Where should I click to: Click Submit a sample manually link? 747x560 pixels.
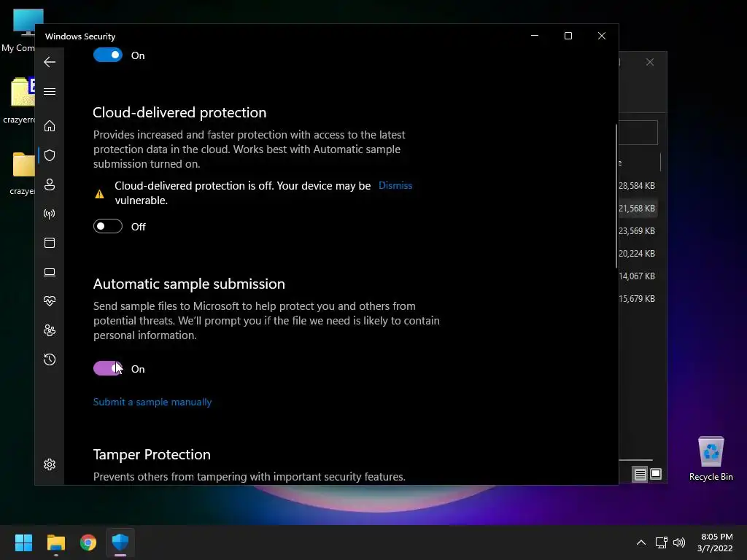click(152, 402)
